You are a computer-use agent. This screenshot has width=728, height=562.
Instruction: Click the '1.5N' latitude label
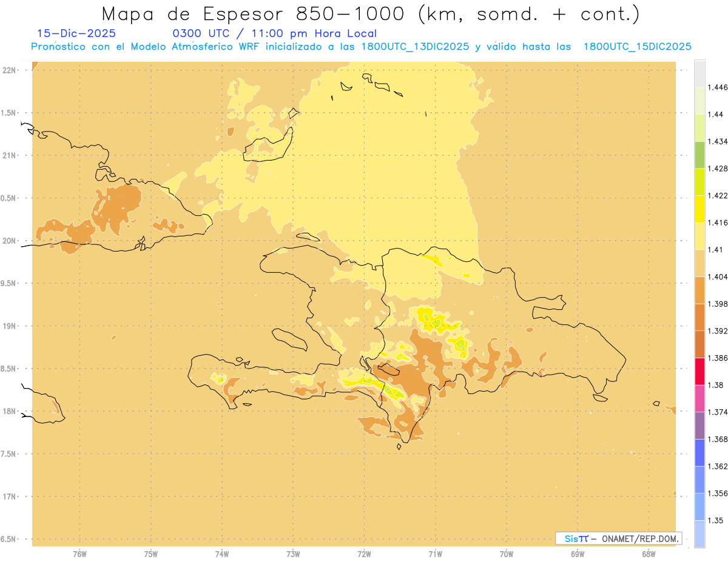(9, 113)
